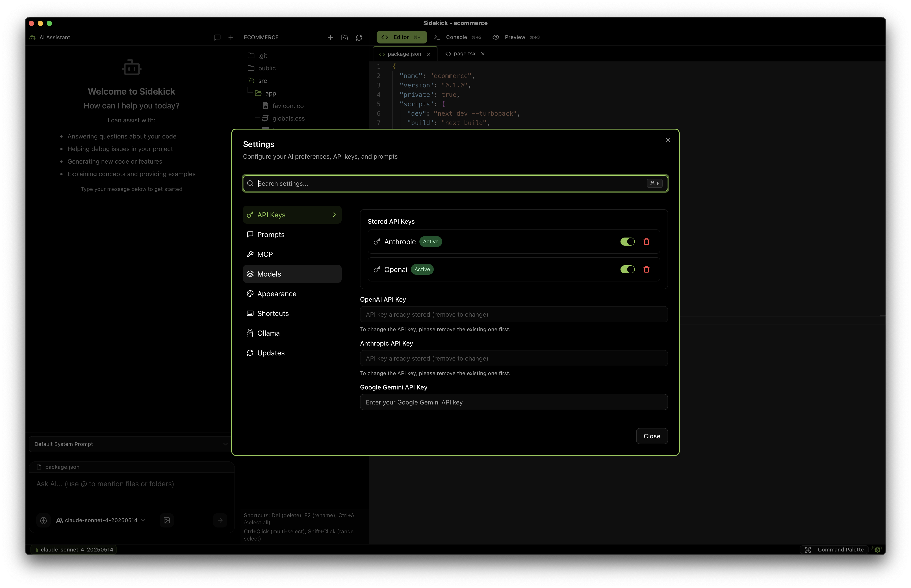The height and width of the screenshot is (588, 911).
Task: Delete the stored Anthropic API key
Action: pos(646,242)
